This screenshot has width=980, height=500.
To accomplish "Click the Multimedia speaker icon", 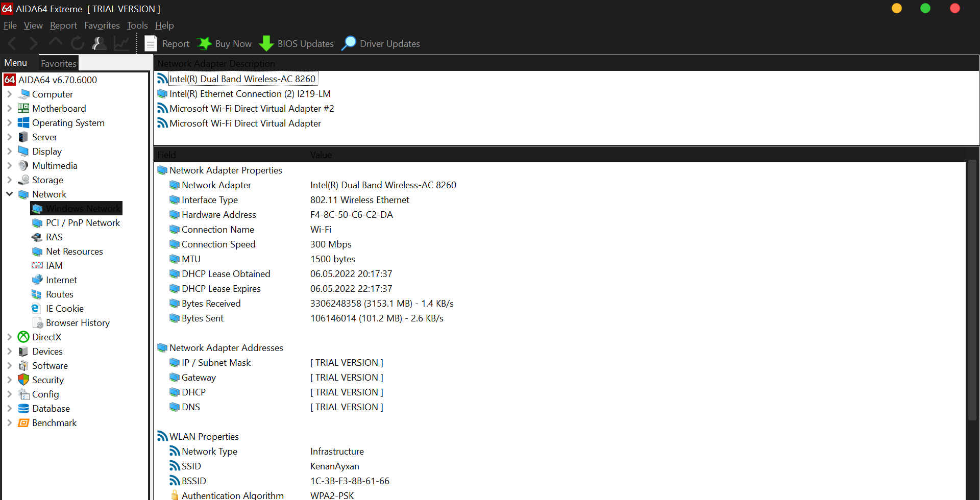I will [x=23, y=165].
